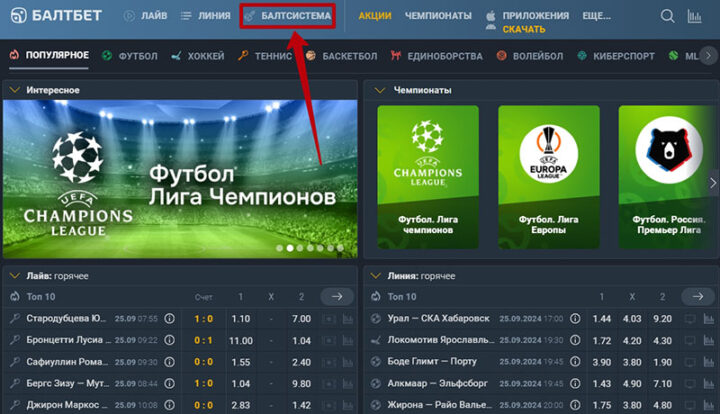Select the Теннис tab
Image resolution: width=720 pixels, height=414 pixels.
pyautogui.click(x=264, y=56)
